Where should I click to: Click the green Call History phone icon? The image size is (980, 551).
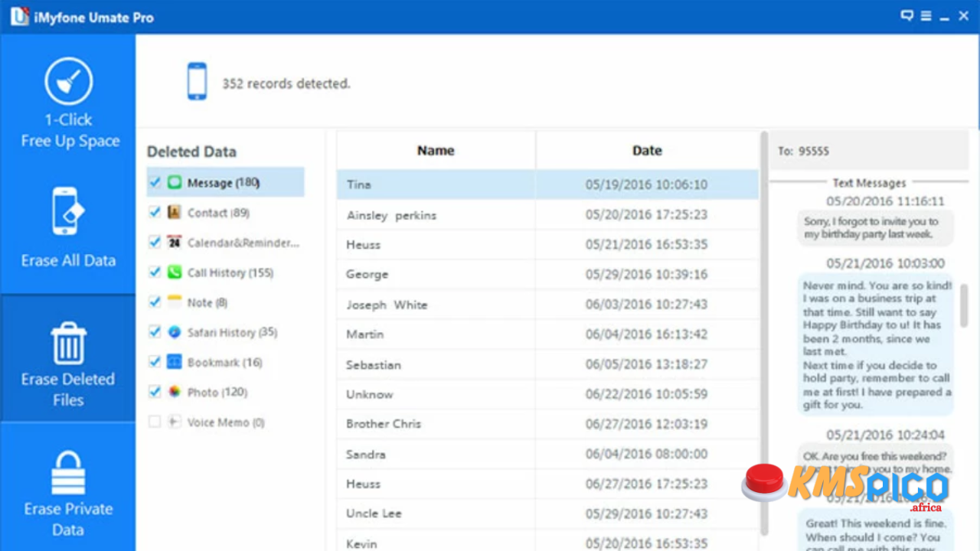pyautogui.click(x=175, y=272)
